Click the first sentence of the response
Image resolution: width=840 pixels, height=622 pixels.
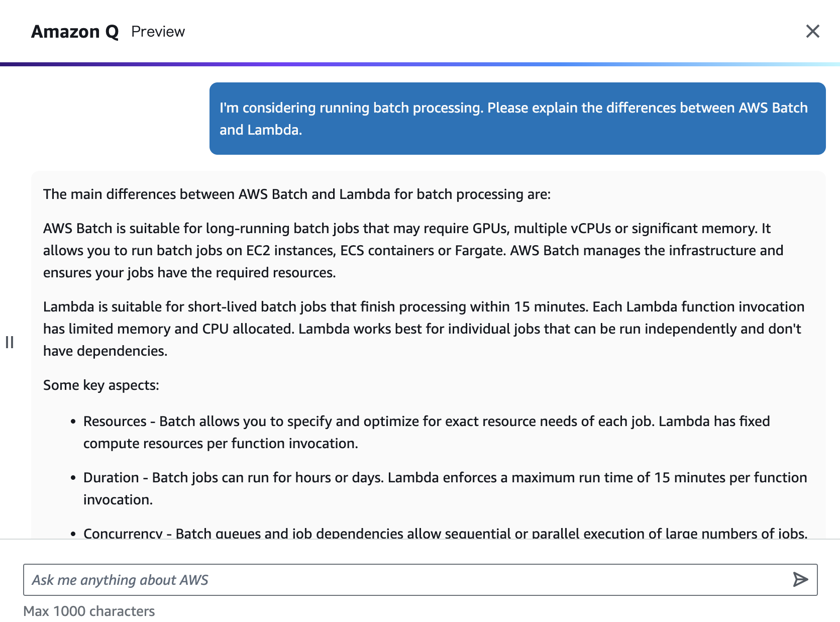(297, 194)
